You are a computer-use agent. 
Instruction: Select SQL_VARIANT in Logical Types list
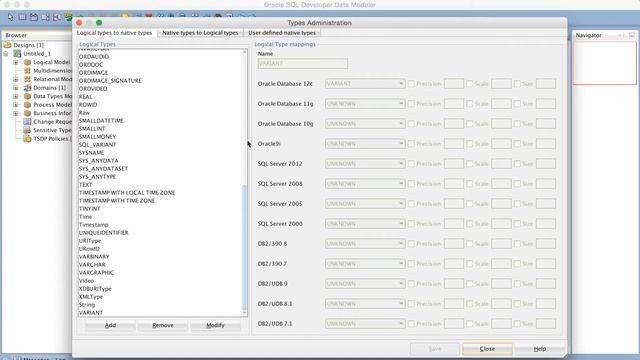point(98,144)
